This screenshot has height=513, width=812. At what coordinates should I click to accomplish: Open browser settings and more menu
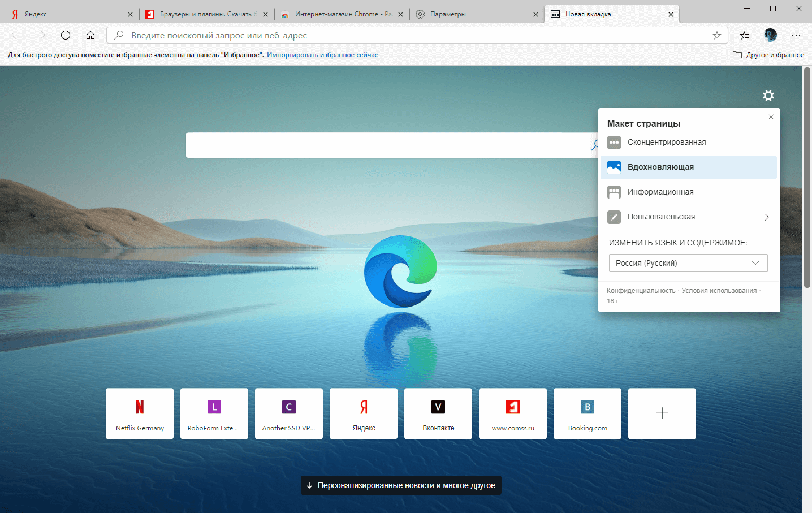(796, 35)
